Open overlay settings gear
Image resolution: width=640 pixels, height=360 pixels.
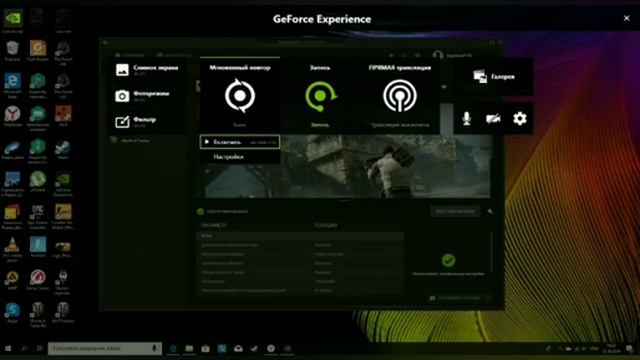click(x=520, y=119)
